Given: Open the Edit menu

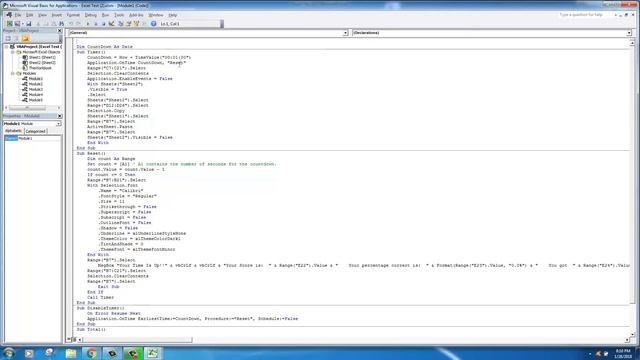Looking at the screenshot, I should point(29,15).
